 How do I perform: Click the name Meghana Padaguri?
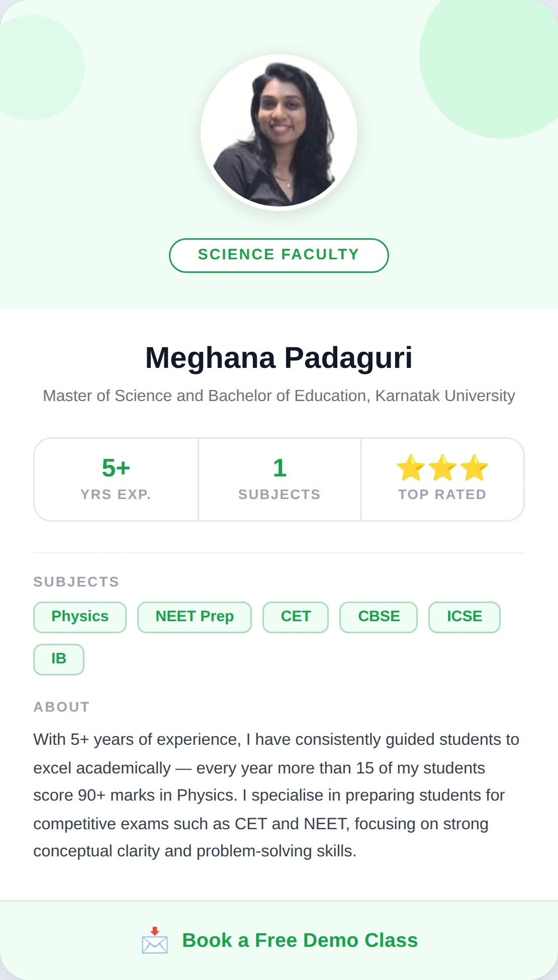pos(279,358)
